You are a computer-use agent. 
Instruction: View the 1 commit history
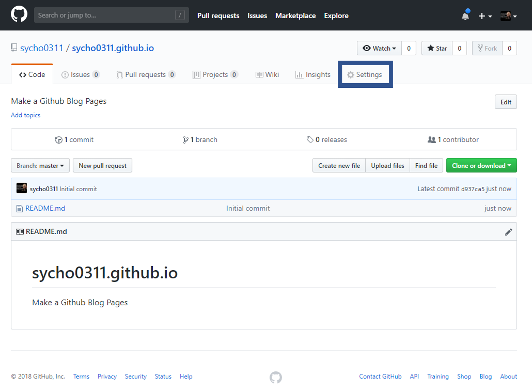tap(74, 140)
